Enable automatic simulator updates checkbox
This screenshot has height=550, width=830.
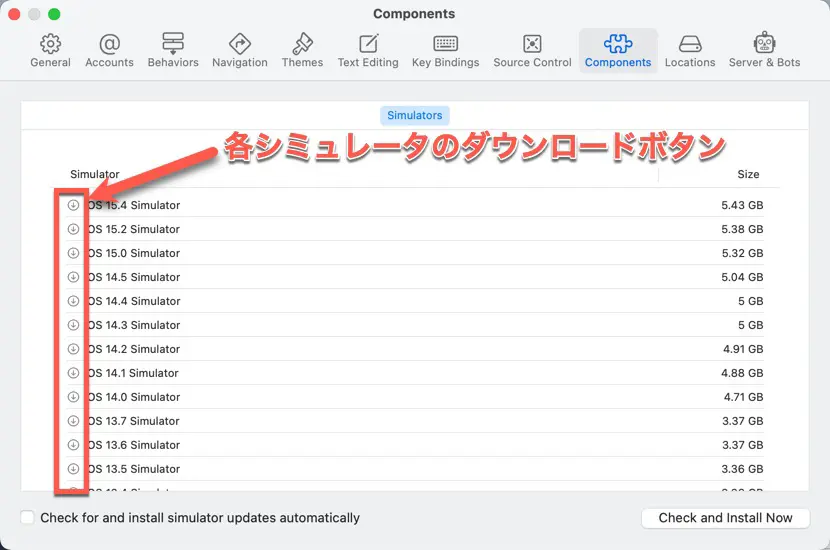pyautogui.click(x=27, y=517)
